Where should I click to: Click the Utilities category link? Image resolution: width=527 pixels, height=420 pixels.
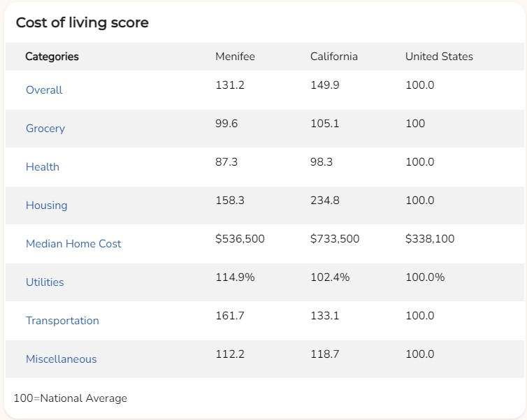(45, 282)
